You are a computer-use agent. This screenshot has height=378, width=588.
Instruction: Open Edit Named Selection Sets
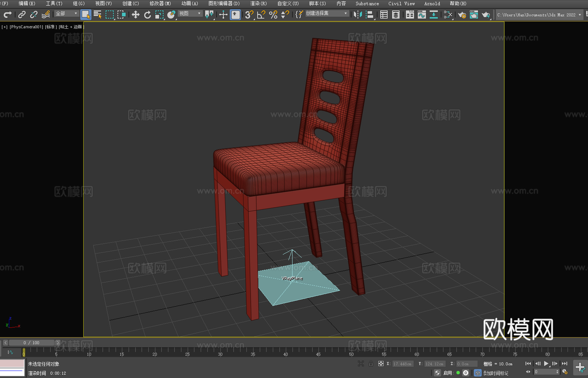click(299, 14)
